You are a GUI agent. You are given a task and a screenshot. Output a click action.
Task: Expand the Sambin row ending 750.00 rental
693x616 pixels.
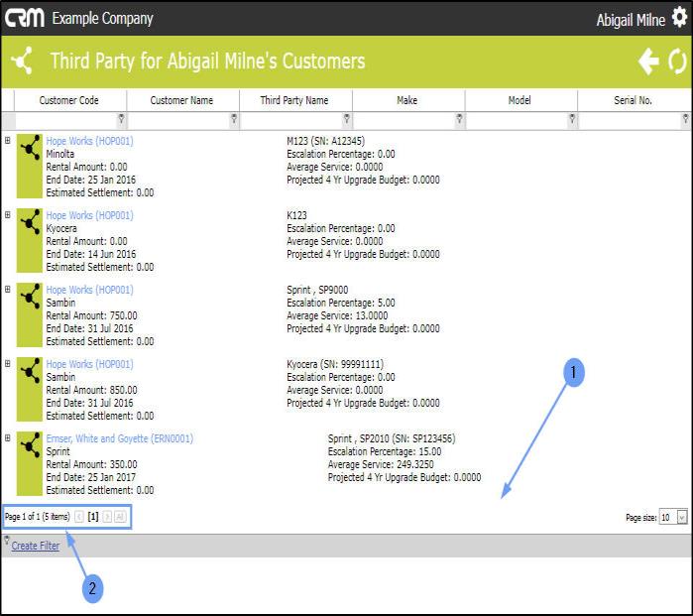(8, 290)
